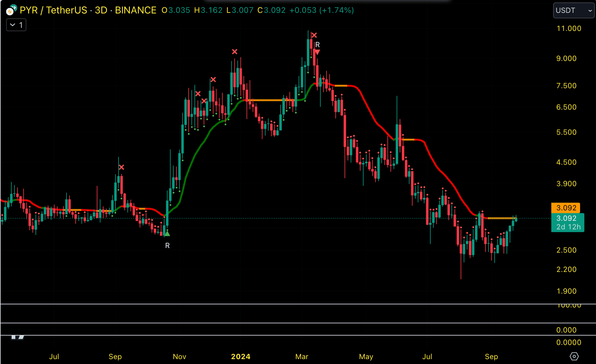Collapse the indicator legend chevron showing 1
Screen dimensions: 596x364
pos(16,25)
